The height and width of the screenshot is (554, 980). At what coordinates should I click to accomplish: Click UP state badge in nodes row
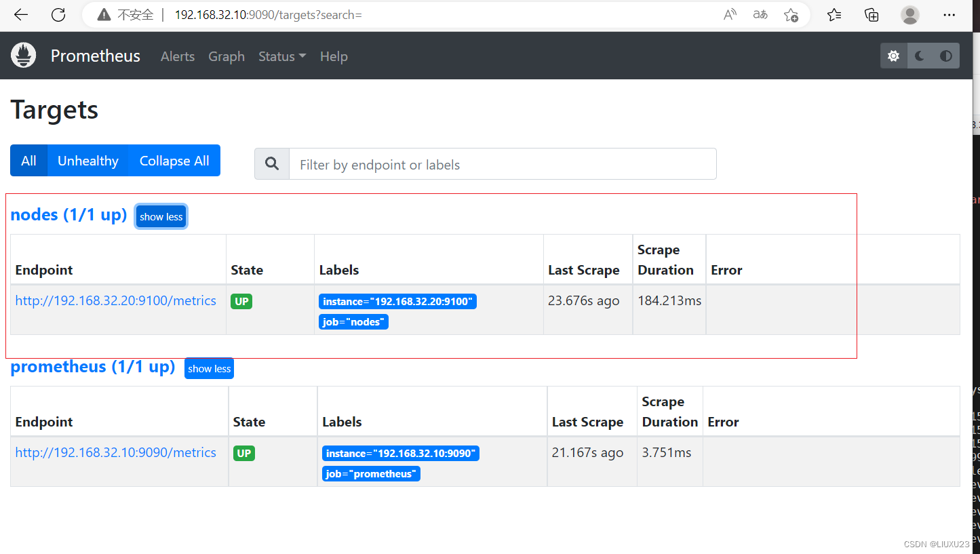[241, 302]
